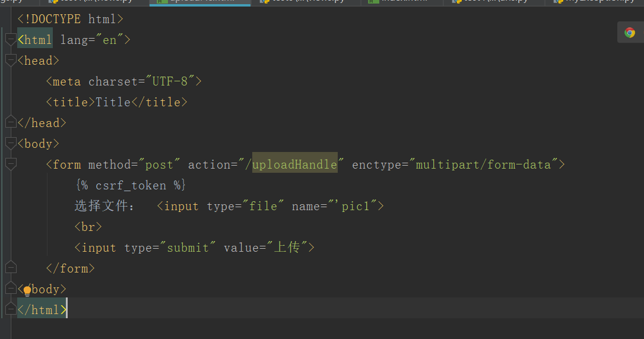Click the lang attribute value "en"
Viewport: 644px width, 339px height.
(x=109, y=40)
